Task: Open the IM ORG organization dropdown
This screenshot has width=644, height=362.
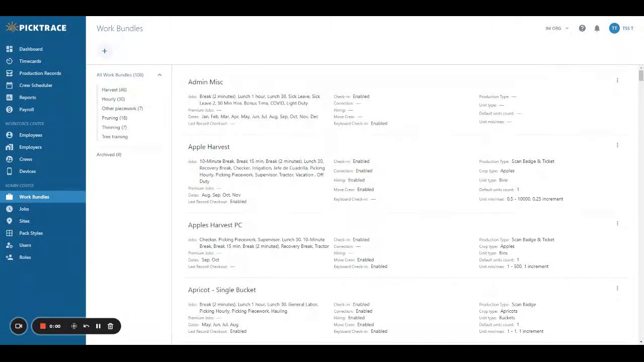Action: click(x=557, y=29)
